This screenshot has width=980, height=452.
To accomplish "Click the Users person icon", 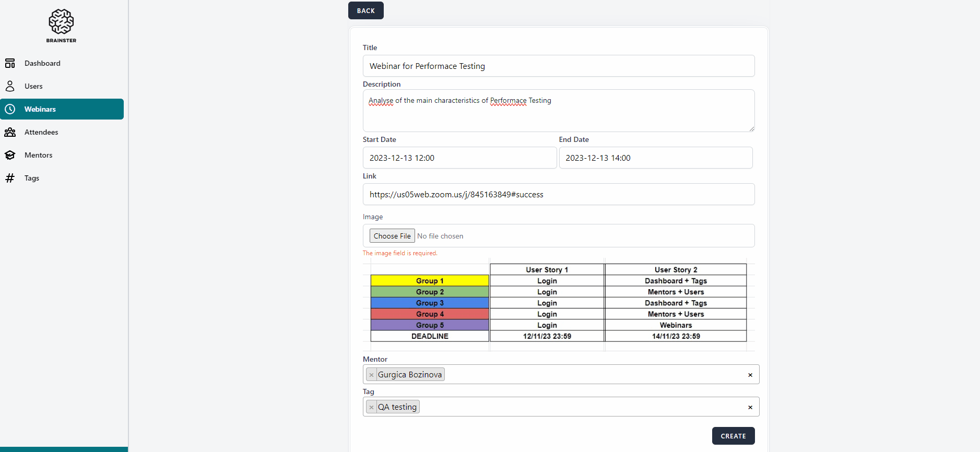I will click(10, 86).
